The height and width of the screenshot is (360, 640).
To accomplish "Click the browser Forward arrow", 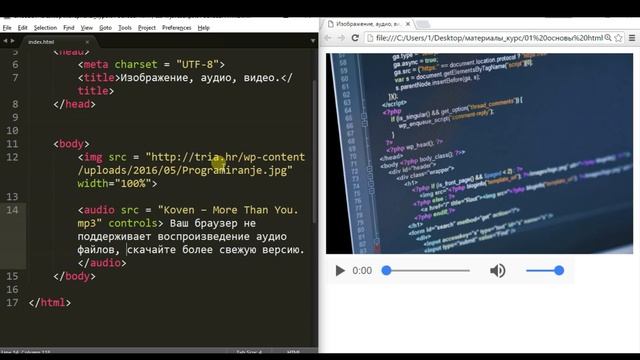I will (x=341, y=38).
